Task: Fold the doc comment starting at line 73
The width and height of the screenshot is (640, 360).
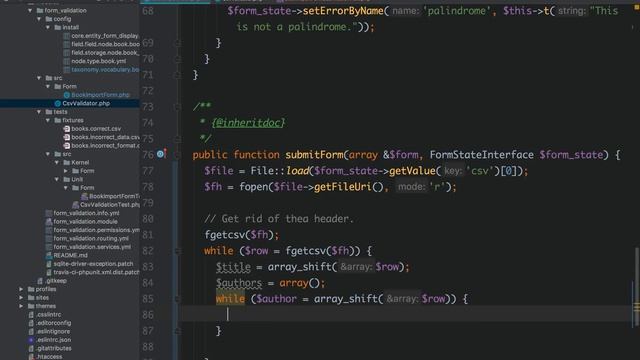Action: point(177,107)
